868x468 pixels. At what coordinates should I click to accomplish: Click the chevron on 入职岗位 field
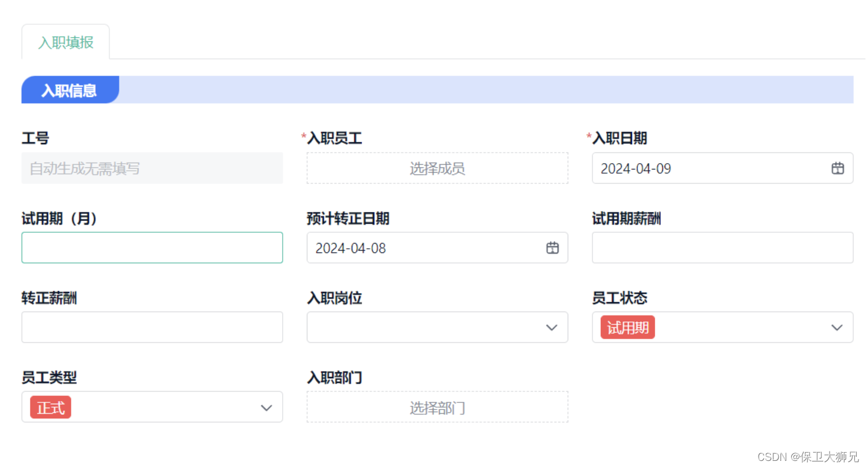coord(552,327)
